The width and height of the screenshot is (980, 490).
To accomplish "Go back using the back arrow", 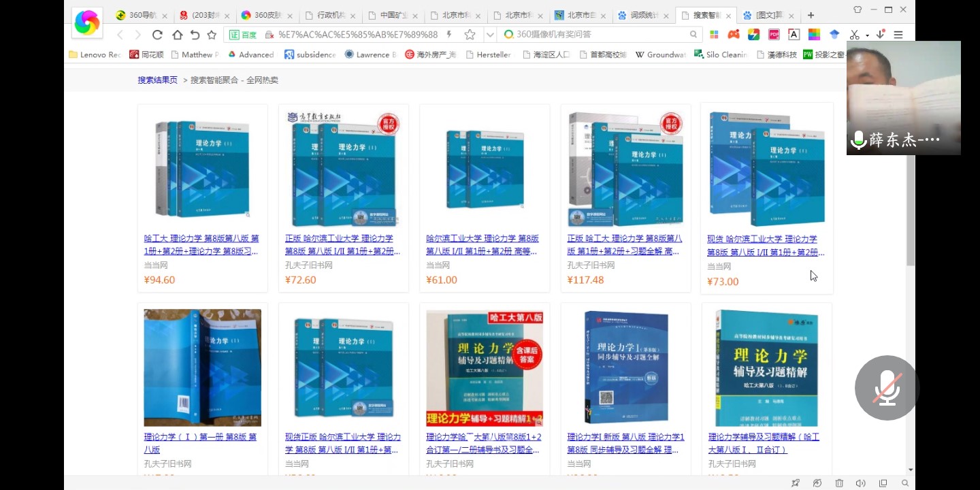I will click(x=120, y=35).
